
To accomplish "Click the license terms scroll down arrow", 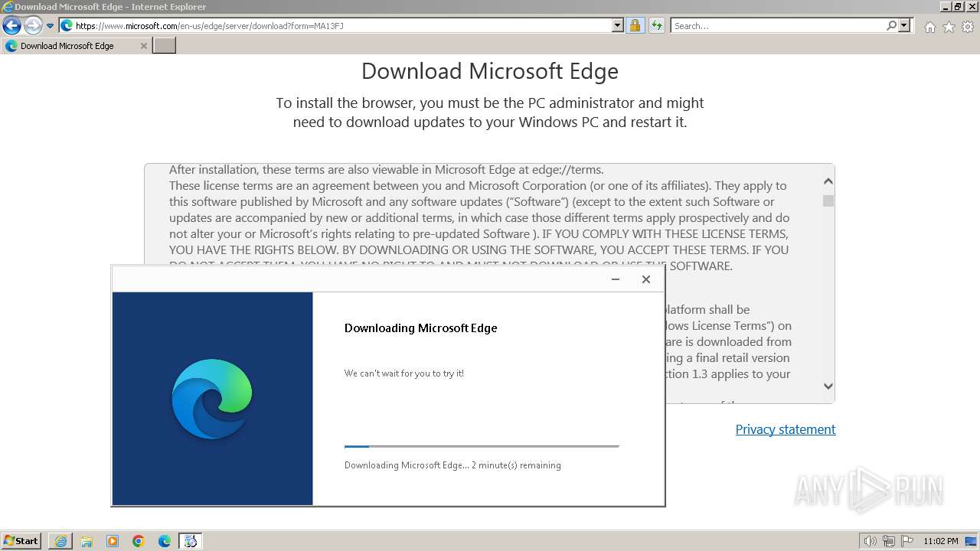I will pyautogui.click(x=828, y=386).
